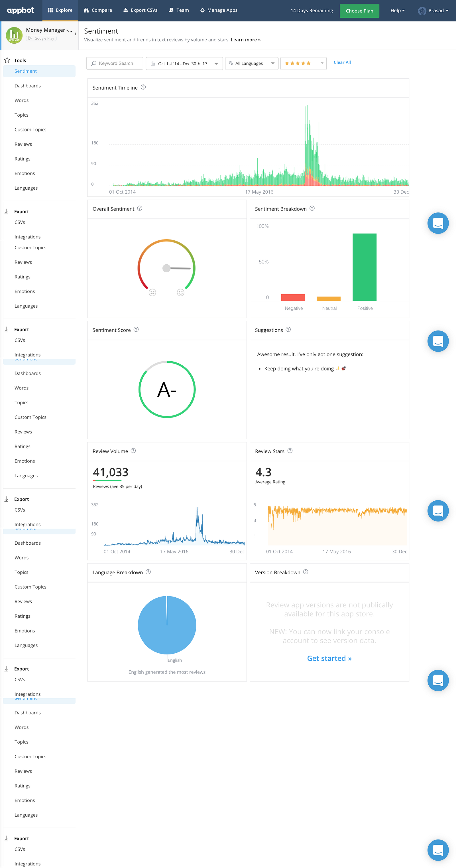Click the A- sentiment score circle
The image size is (456, 868).
(167, 390)
